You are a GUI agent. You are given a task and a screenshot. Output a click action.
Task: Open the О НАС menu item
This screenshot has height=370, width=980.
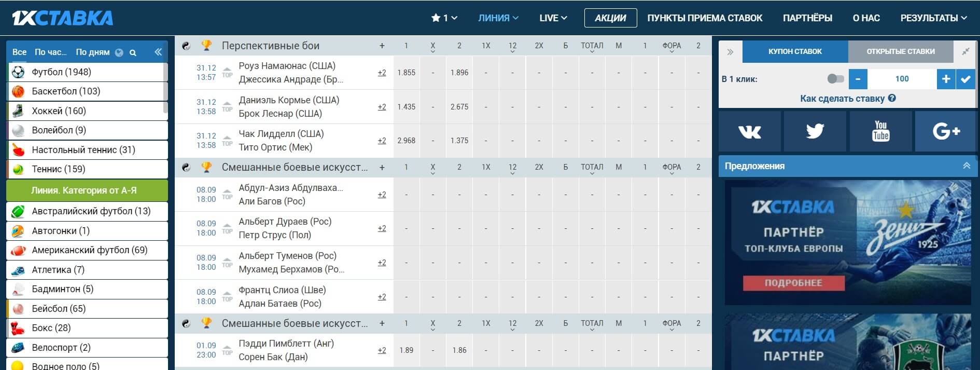(866, 18)
